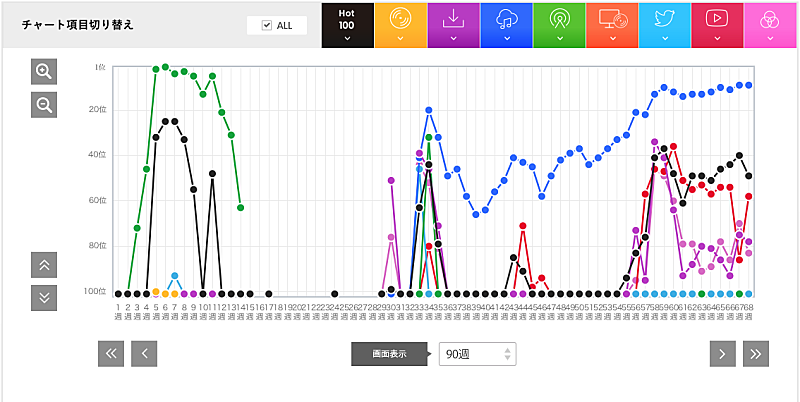The width and height of the screenshot is (800, 402).
Task: Go forward one step with the single right arrow
Action: (722, 354)
